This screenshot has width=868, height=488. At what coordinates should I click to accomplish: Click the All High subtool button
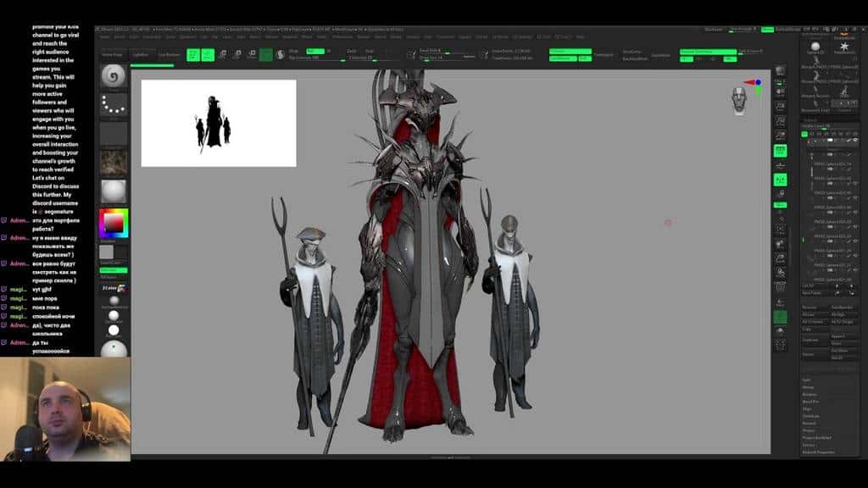pos(843,314)
